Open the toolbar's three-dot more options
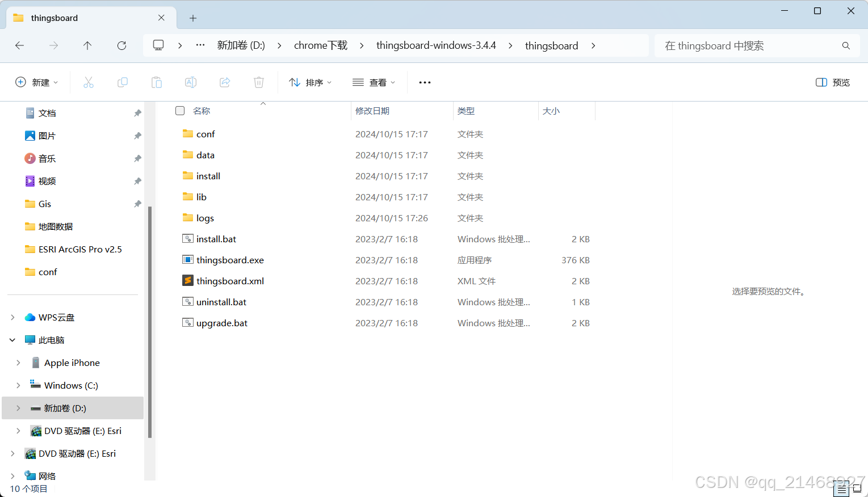This screenshot has width=868, height=497. (425, 82)
